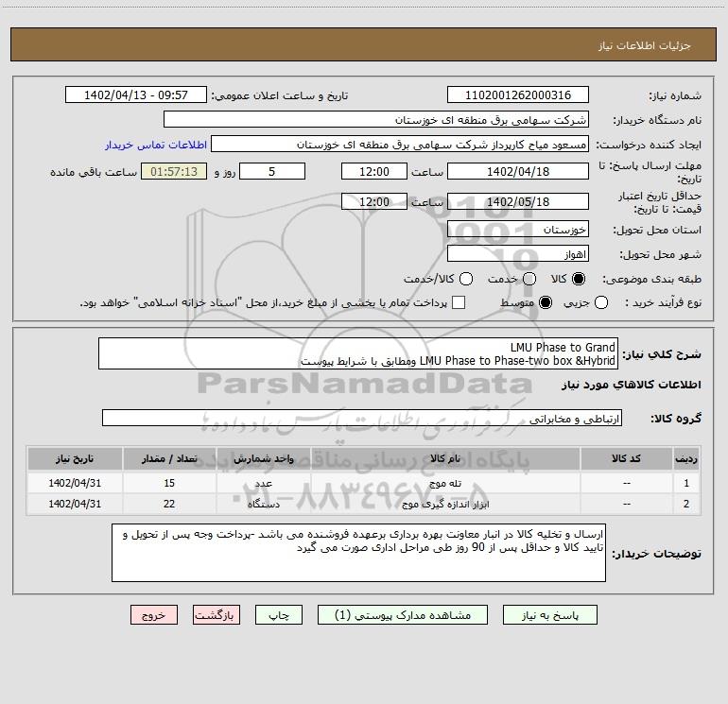Click the کد کالا column header
This screenshot has width=728, height=704.
point(627,459)
